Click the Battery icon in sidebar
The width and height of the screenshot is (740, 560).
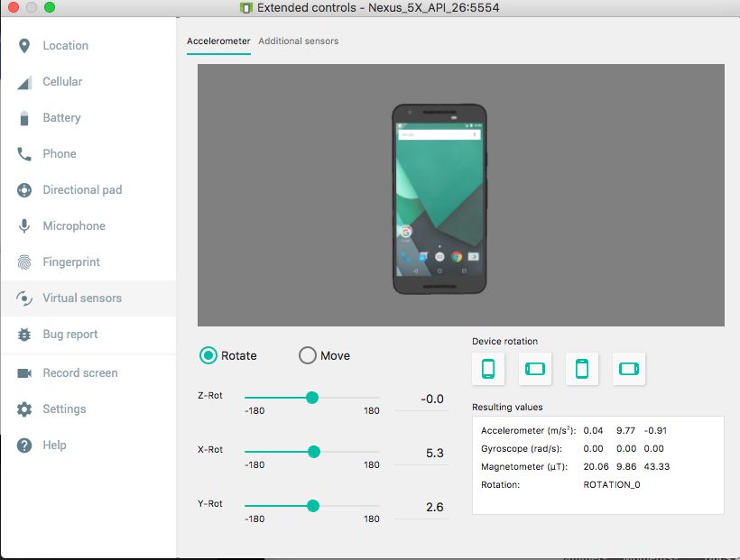(24, 118)
